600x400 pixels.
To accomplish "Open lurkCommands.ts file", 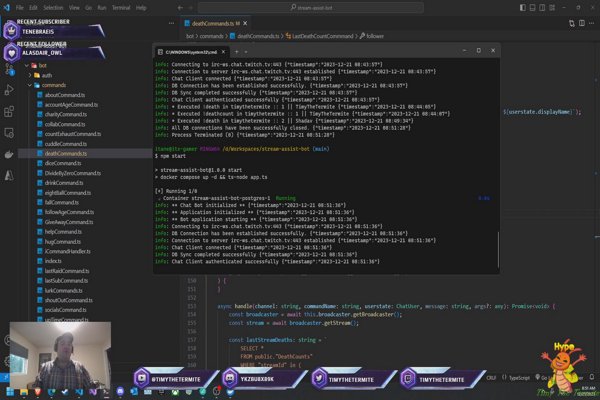I will [x=64, y=291].
